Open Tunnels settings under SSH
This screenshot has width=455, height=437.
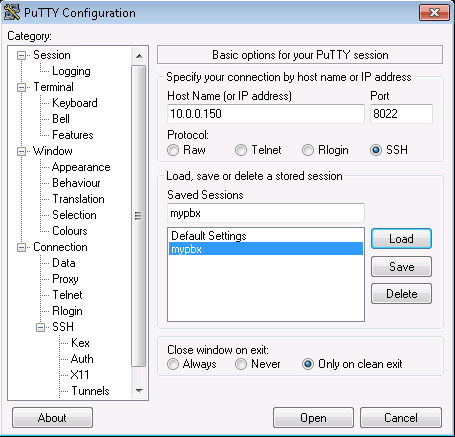[90, 391]
